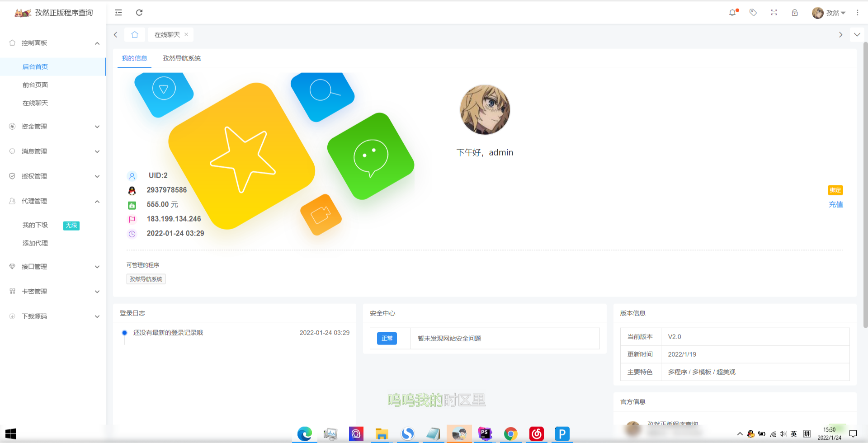Screen dimensions: 868x443
Task: Refresh the page with reload icon
Action: [x=139, y=13]
